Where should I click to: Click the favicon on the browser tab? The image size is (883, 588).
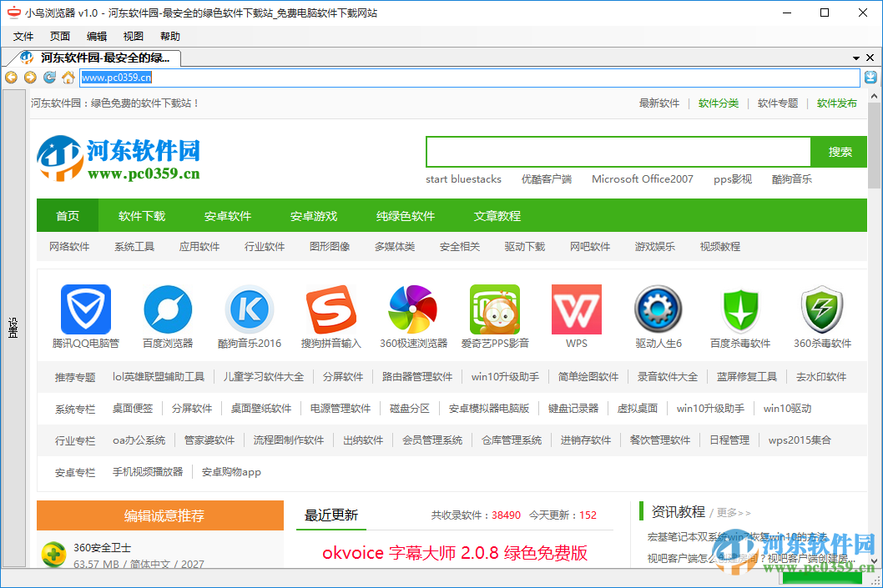pyautogui.click(x=27, y=58)
